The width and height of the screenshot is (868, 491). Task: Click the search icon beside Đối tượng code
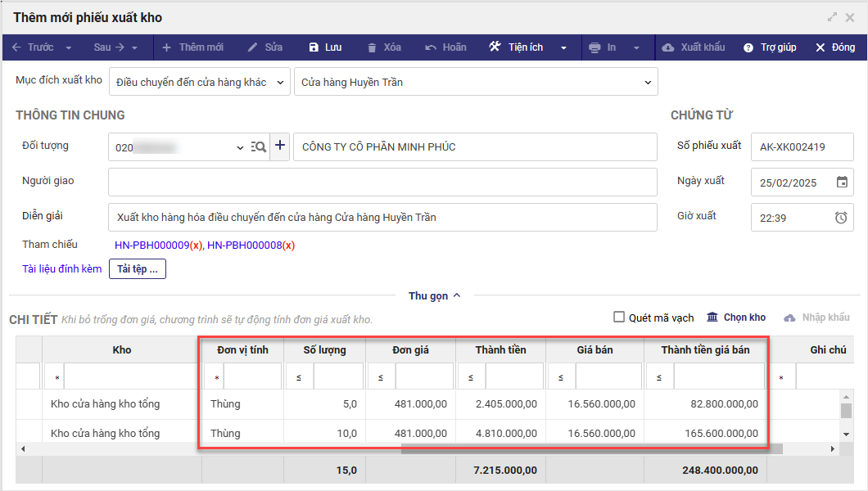pyautogui.click(x=259, y=147)
